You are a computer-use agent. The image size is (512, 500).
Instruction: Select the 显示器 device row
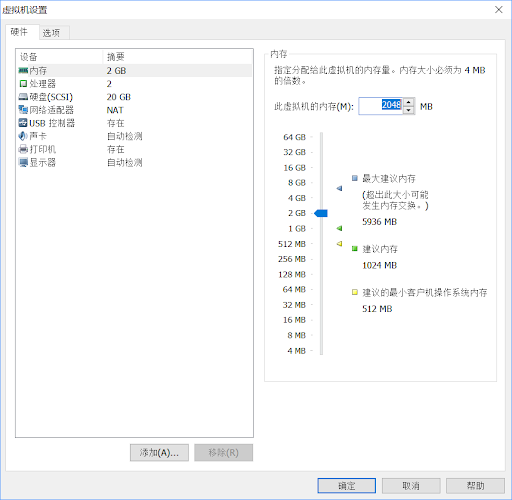pos(135,162)
